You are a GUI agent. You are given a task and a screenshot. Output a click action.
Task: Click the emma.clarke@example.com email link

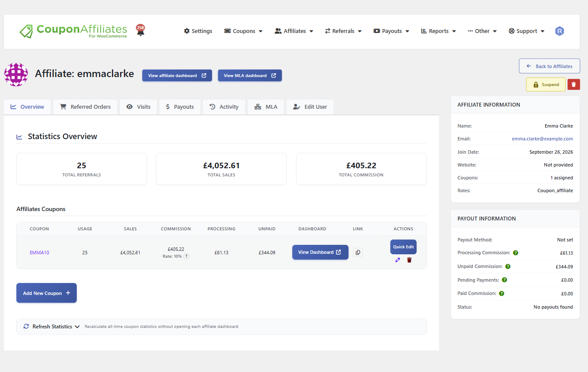tap(542, 139)
